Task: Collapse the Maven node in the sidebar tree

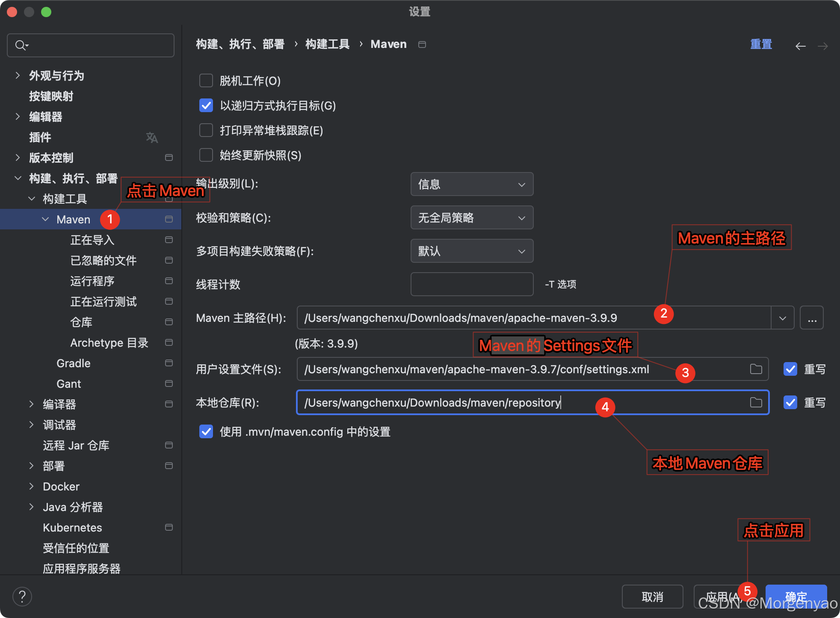Action: click(x=45, y=219)
